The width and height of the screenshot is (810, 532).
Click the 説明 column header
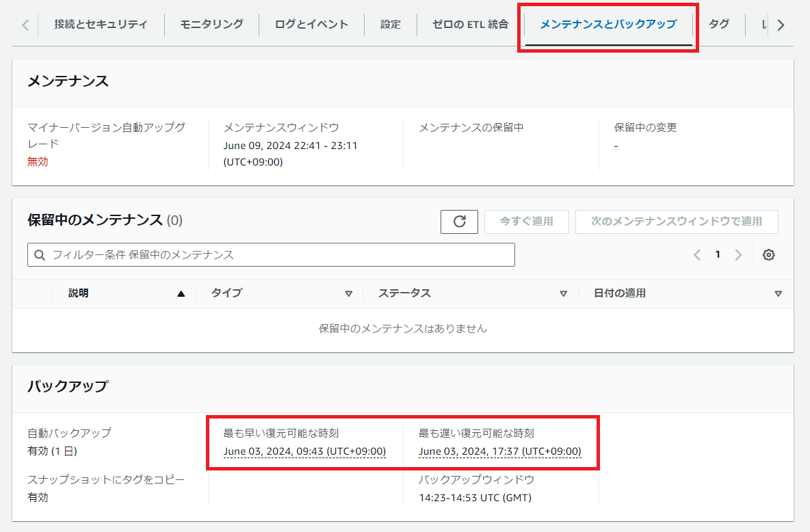pos(78,293)
